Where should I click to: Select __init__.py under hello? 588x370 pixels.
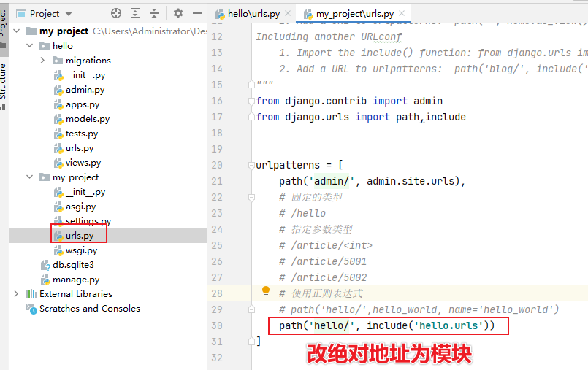[85, 75]
